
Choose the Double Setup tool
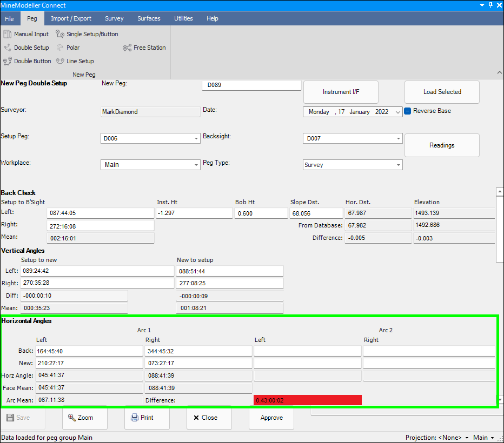click(x=26, y=48)
